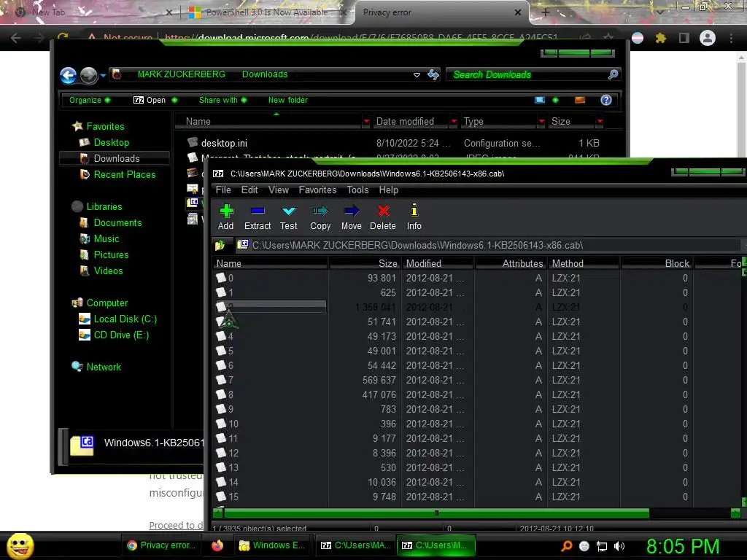
Task: Click the Copy tool in 7-Zip
Action: coord(320,217)
